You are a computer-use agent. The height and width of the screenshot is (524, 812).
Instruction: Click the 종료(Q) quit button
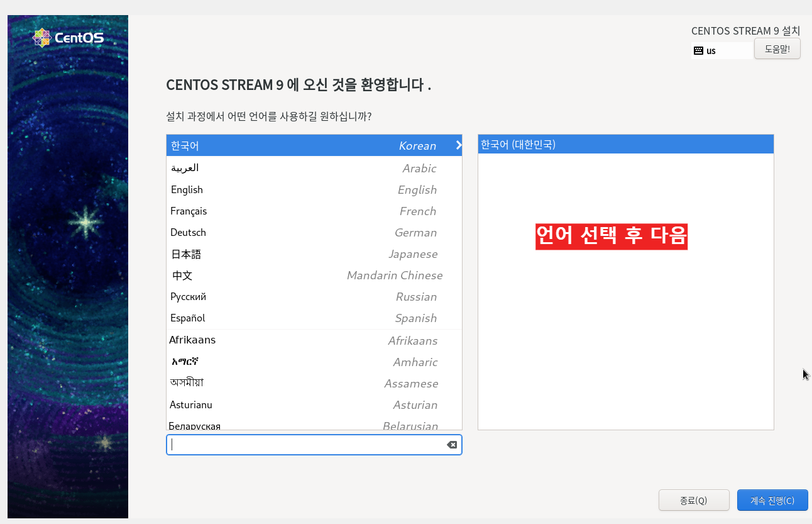(694, 500)
